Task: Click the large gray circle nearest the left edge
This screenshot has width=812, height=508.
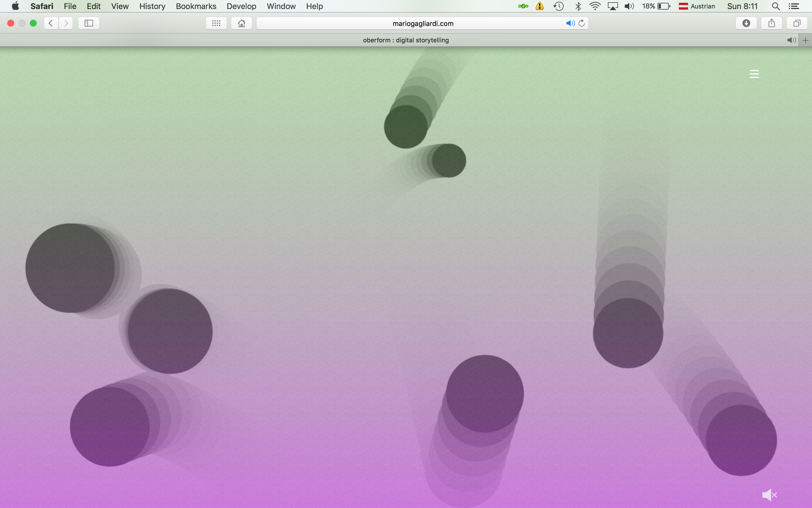Action: pos(70,268)
